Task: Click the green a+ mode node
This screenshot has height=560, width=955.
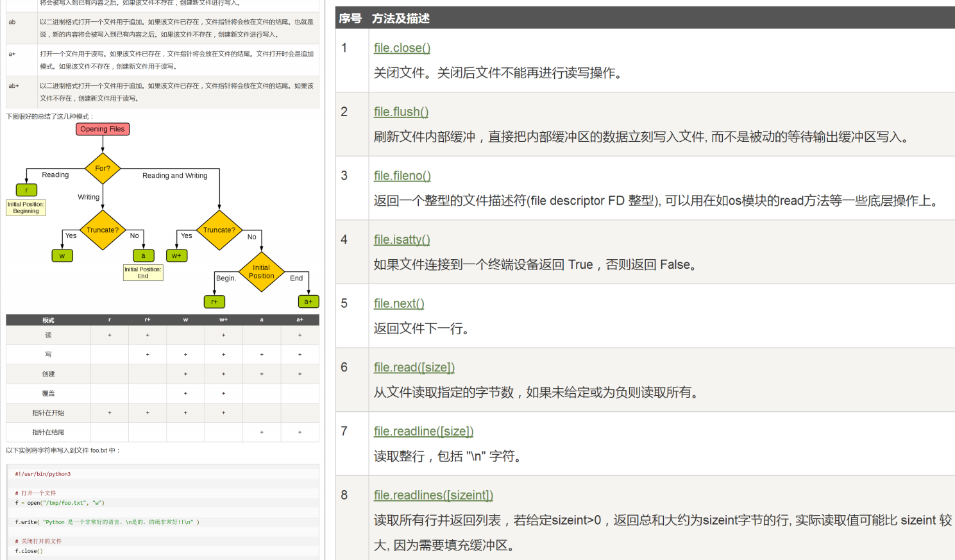Action: click(308, 301)
